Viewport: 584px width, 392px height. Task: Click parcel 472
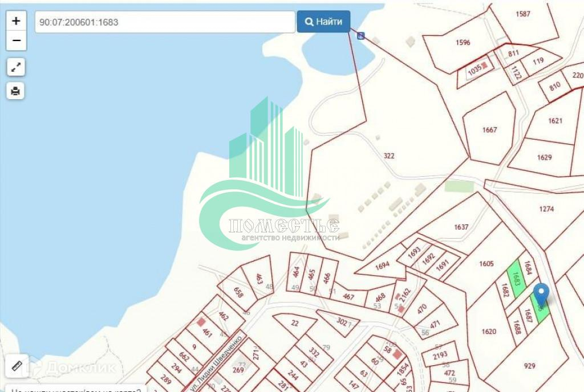(449, 373)
